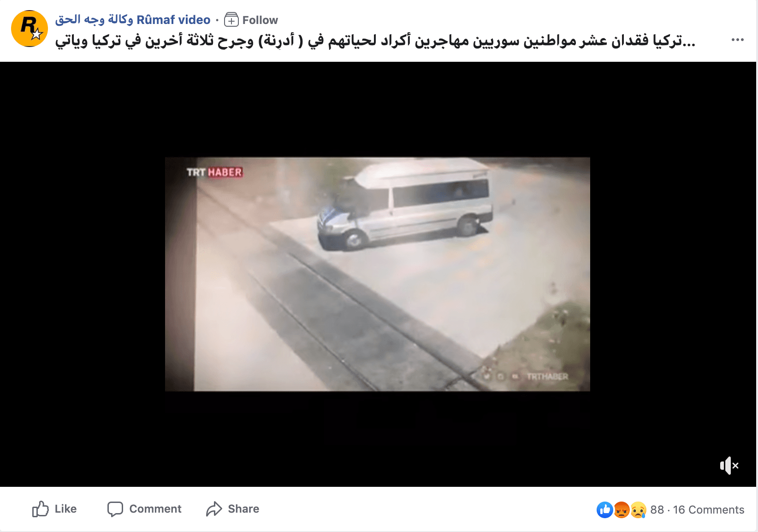Play the TRT Haber van video
The width and height of the screenshot is (758, 532).
click(378, 274)
